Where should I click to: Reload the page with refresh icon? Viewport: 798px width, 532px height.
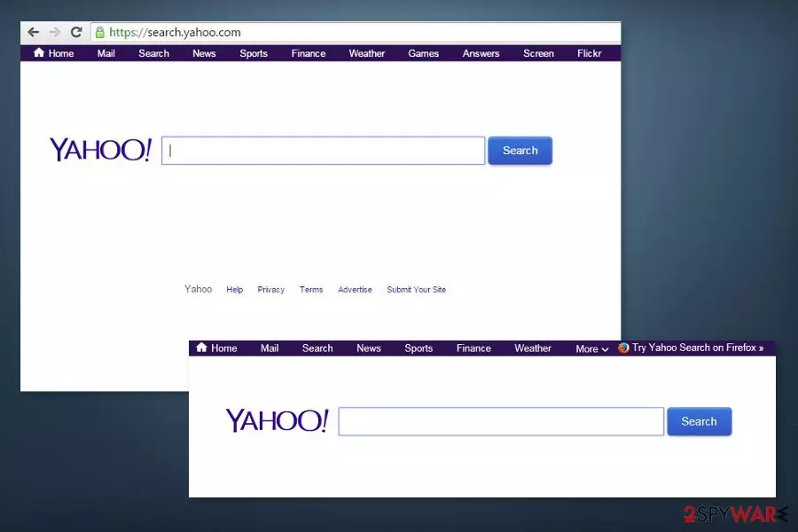76,32
